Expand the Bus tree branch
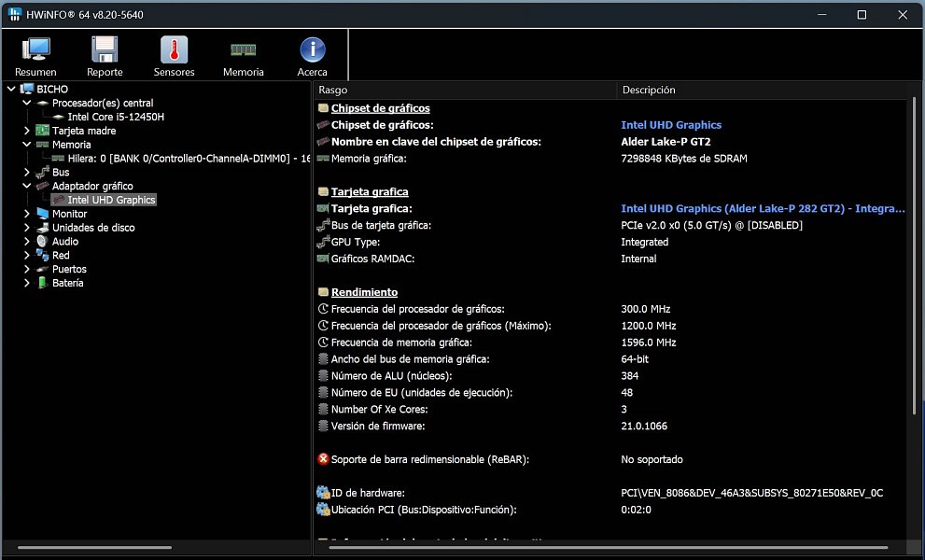Viewport: 925px width, 560px height. 26,173
